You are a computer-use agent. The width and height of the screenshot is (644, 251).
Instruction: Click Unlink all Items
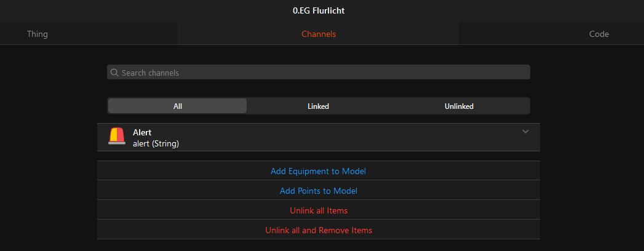tap(318, 210)
